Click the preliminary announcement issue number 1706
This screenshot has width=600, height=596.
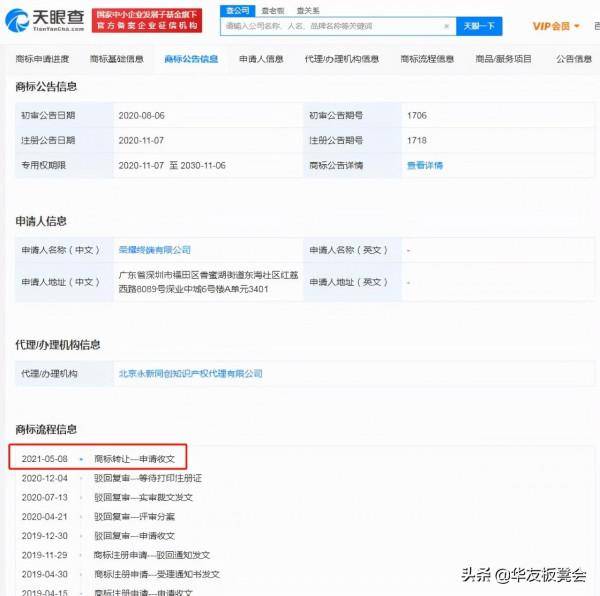coord(417,116)
